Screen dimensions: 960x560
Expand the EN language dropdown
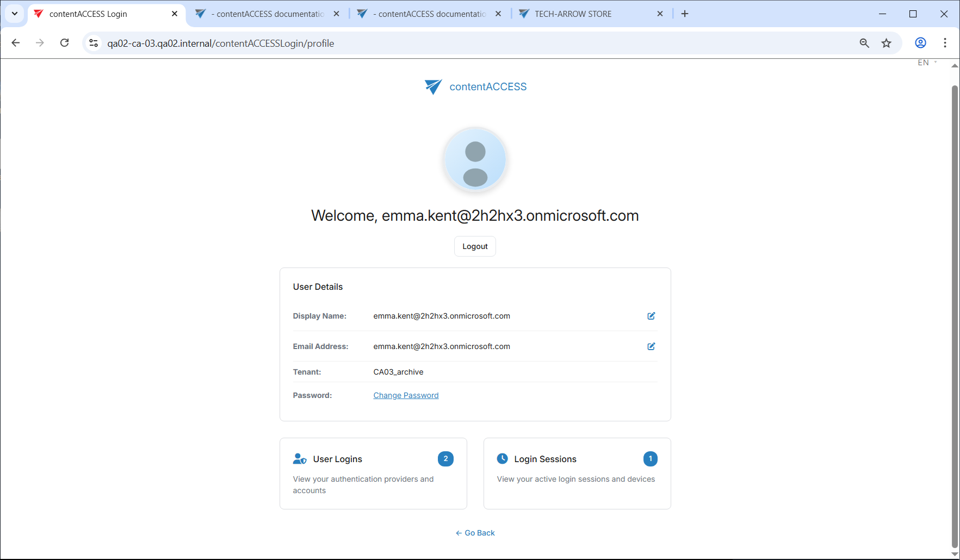[927, 63]
